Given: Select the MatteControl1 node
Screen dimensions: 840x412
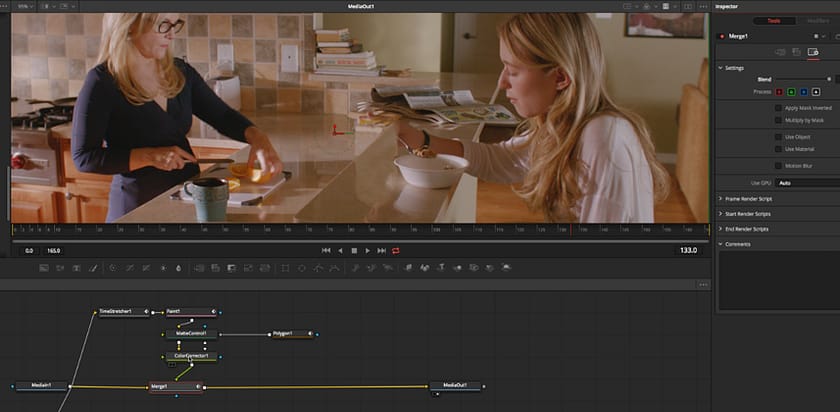Looking at the screenshot, I should click(191, 334).
